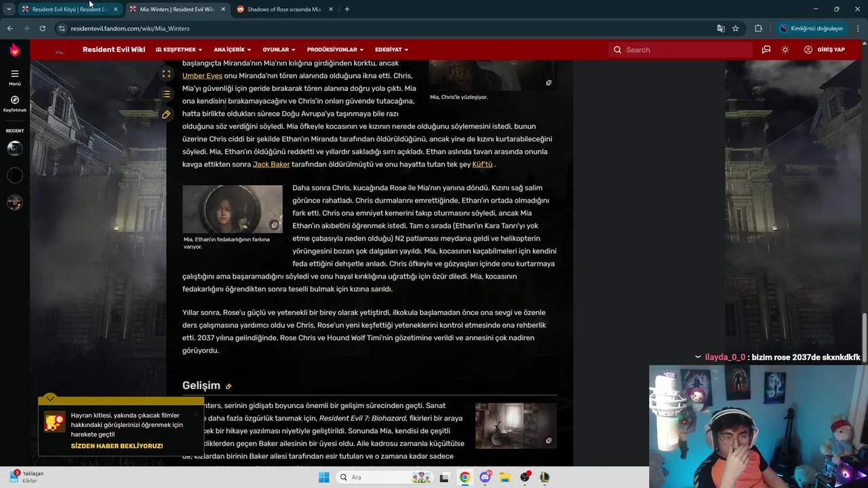This screenshot has width=868, height=488.
Task: Click the Giriş Yap user icon
Action: (808, 49)
